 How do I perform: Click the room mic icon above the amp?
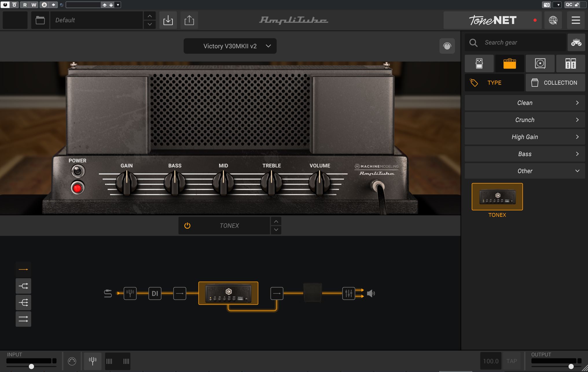[x=447, y=46]
